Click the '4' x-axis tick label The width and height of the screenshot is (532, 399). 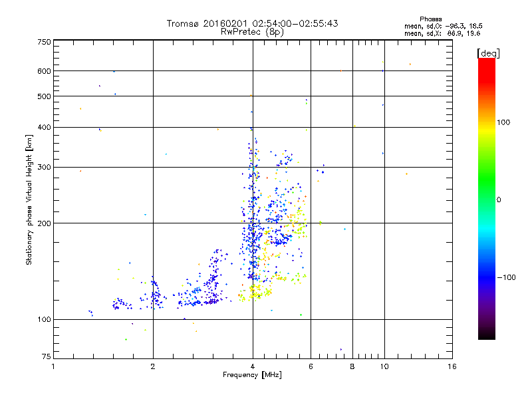253,366
